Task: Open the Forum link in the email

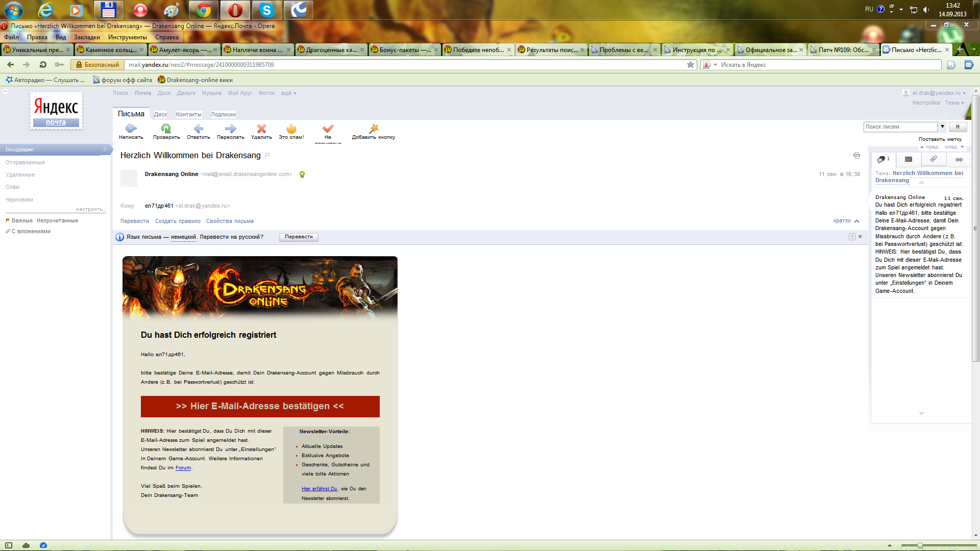Action: (183, 468)
